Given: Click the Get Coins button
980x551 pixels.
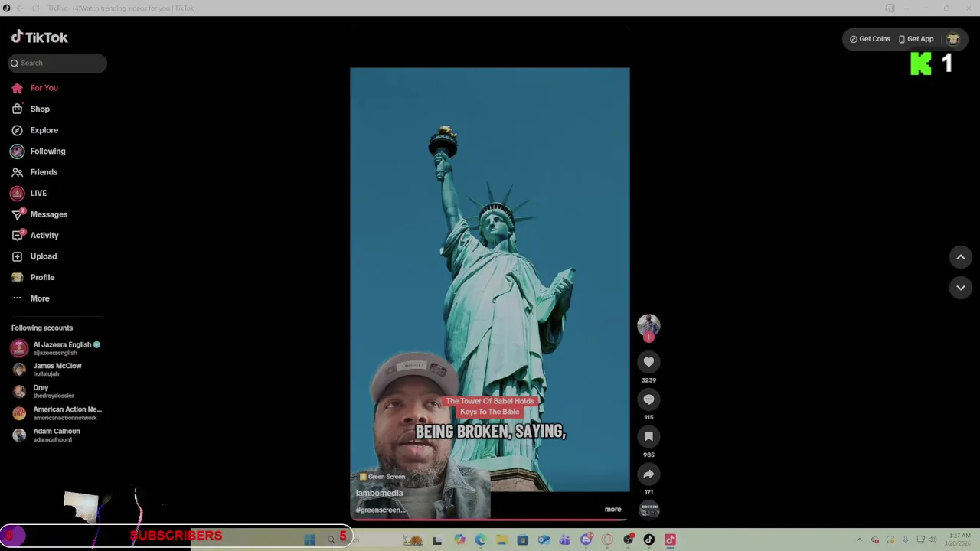Looking at the screenshot, I should coord(870,39).
